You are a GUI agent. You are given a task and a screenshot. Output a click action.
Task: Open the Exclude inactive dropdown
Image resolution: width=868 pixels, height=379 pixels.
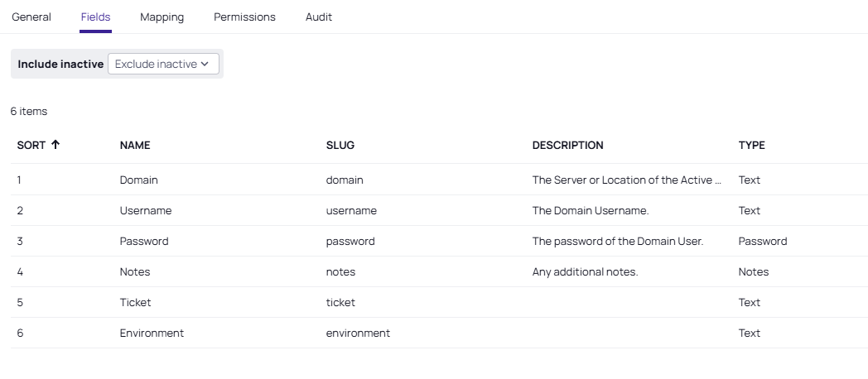point(163,64)
